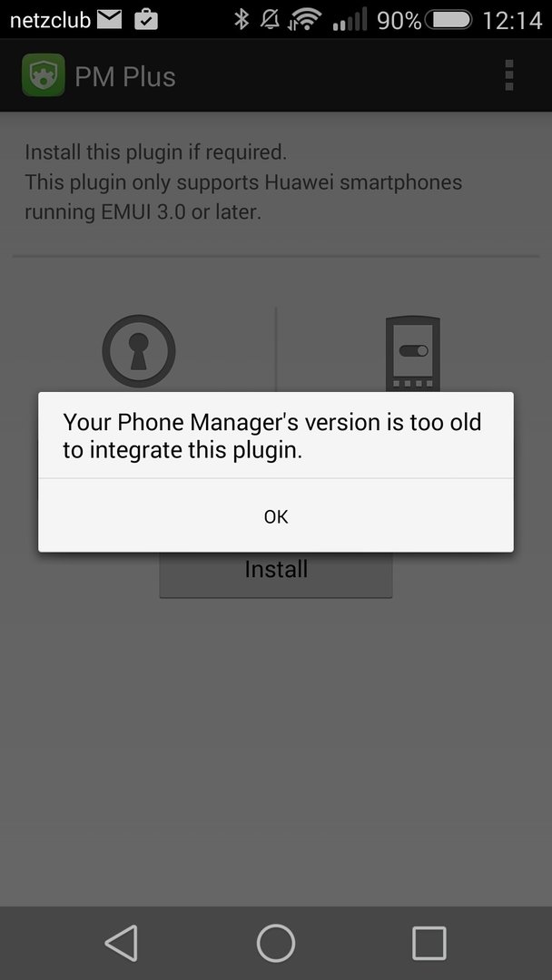Open the three-dot overflow menu
The height and width of the screenshot is (980, 552).
508,75
